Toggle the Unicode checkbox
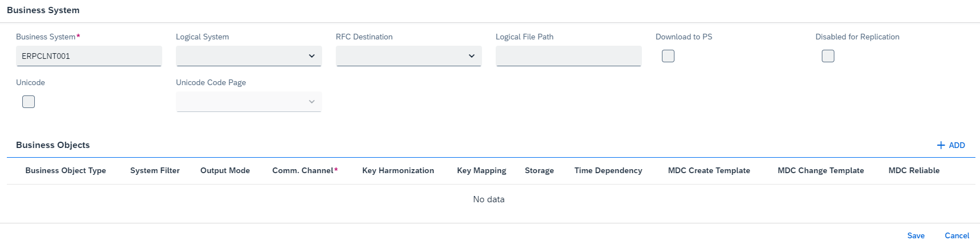This screenshot has width=980, height=244. 29,102
